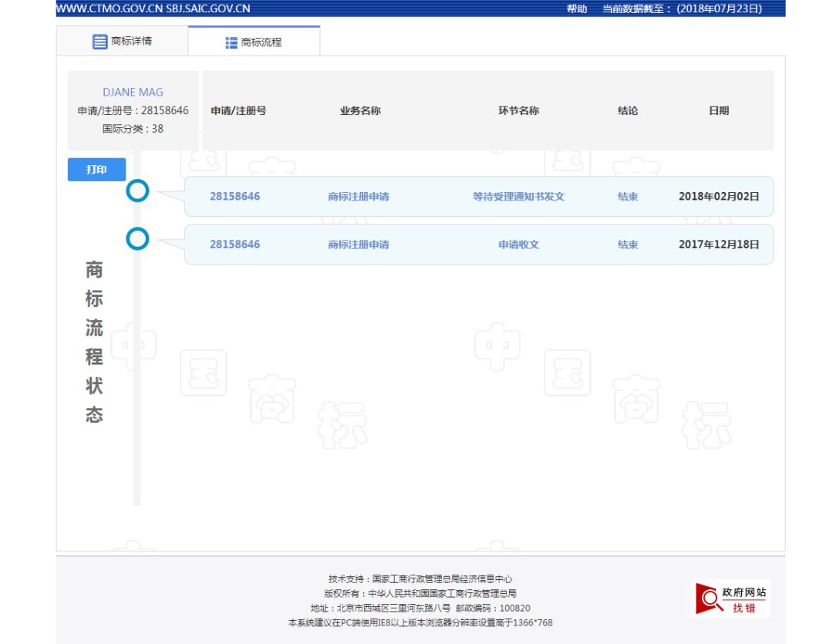
Task: Open the 帮助 link in header
Action: [576, 8]
